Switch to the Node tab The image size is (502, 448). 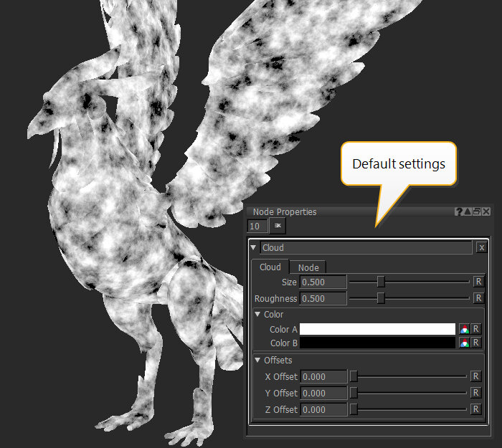click(x=308, y=267)
